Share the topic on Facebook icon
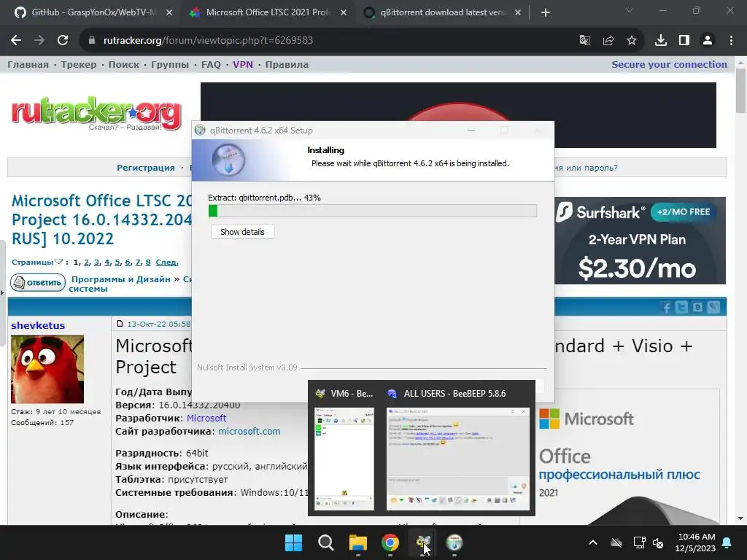 pyautogui.click(x=667, y=308)
